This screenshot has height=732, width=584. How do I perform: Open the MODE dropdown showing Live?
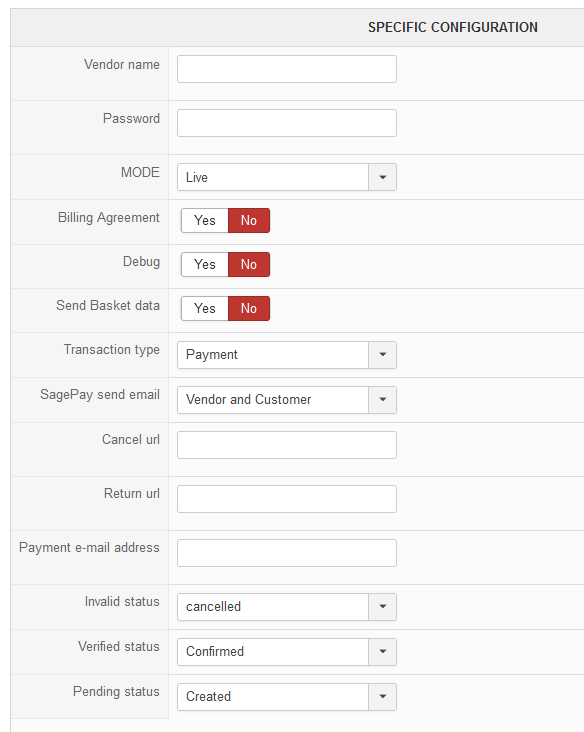coord(287,177)
